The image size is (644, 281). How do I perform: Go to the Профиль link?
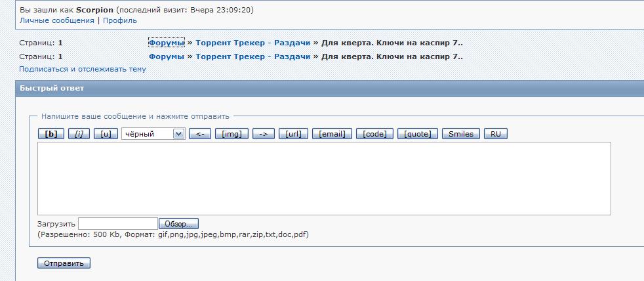point(120,20)
